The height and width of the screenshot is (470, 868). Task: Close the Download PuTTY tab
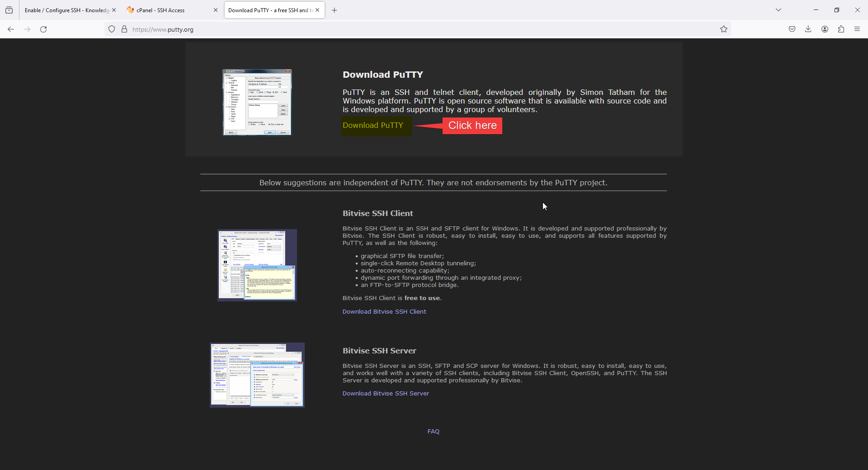pos(318,10)
